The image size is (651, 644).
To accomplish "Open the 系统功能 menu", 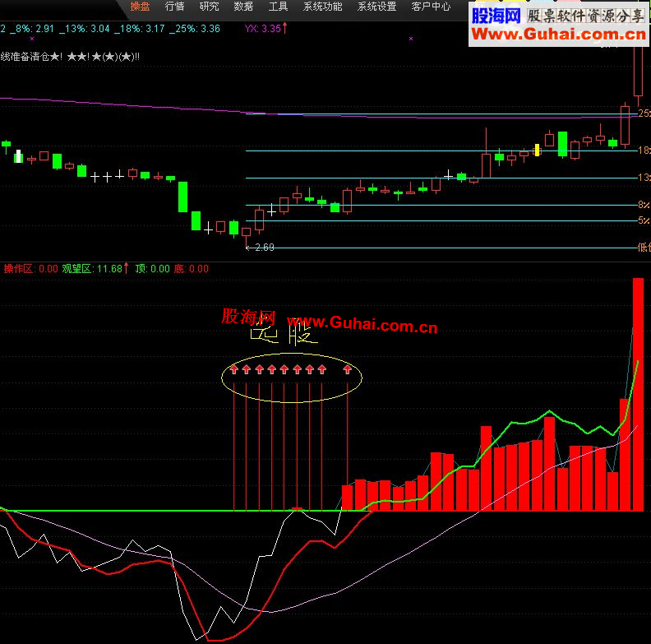I will pyautogui.click(x=322, y=7).
